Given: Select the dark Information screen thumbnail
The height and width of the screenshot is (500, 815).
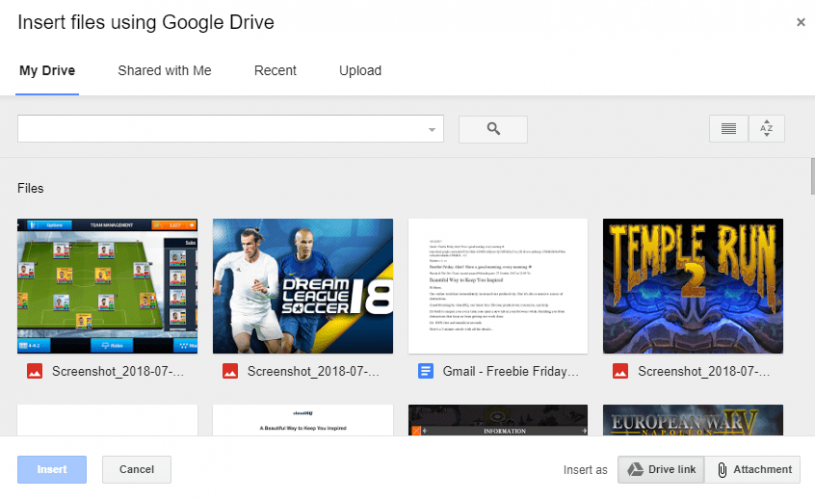Looking at the screenshot, I should [x=498, y=420].
